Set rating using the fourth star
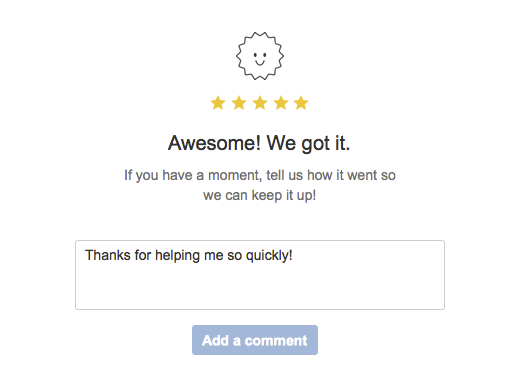This screenshot has width=522, height=376. pyautogui.click(x=281, y=103)
